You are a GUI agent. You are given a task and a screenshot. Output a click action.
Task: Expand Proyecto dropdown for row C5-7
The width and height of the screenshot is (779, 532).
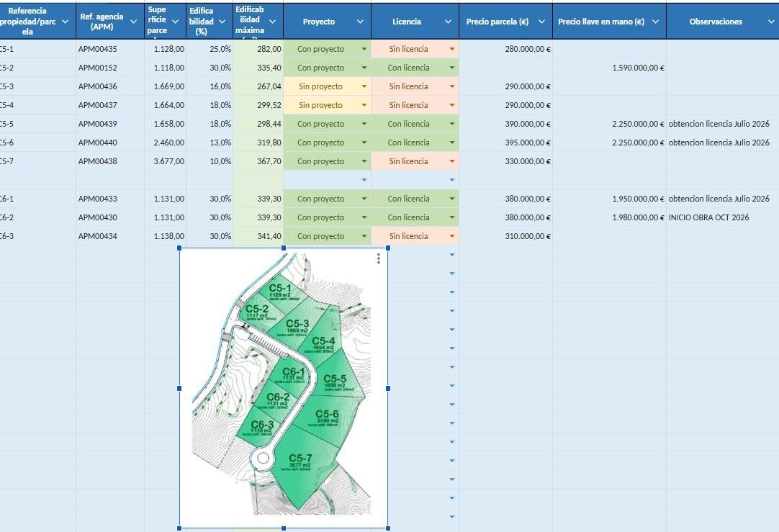tap(364, 161)
